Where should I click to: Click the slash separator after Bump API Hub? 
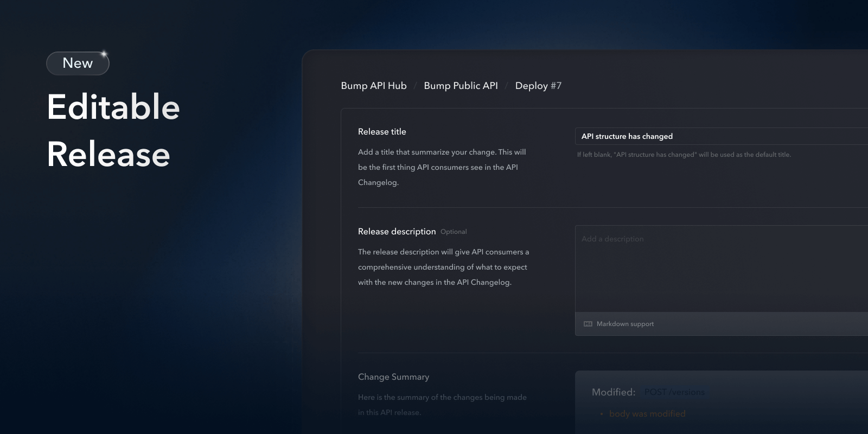(x=415, y=86)
